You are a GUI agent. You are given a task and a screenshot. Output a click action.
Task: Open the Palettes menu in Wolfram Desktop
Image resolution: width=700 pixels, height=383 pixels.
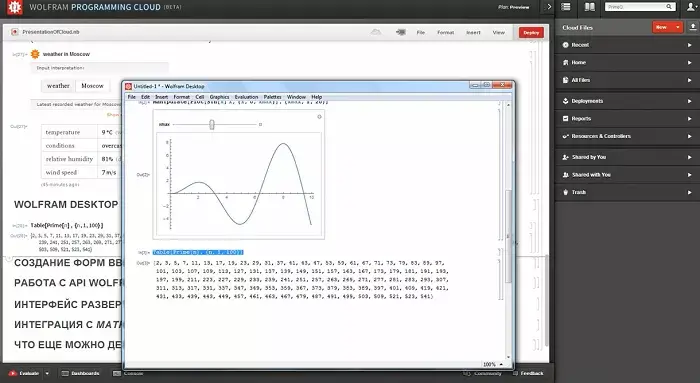pyautogui.click(x=272, y=97)
